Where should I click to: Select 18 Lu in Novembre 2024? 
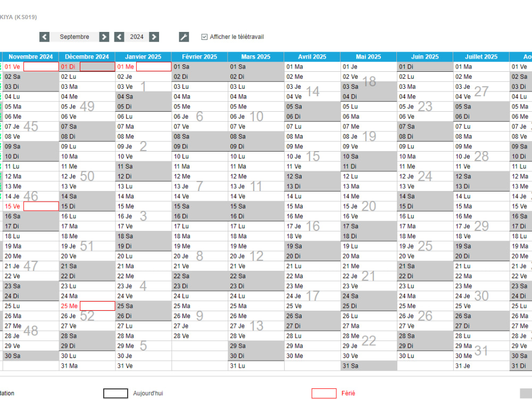[30, 236]
